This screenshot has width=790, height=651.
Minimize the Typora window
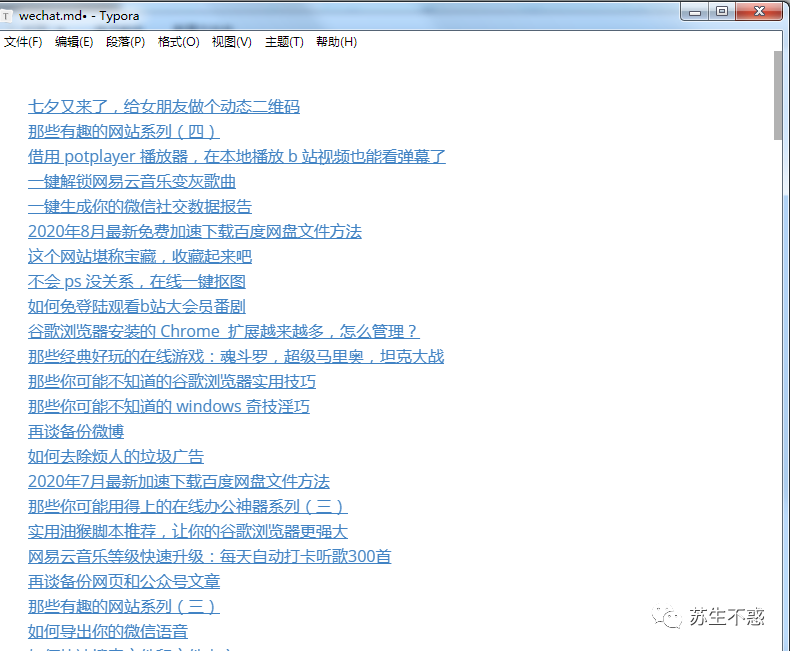(x=695, y=12)
